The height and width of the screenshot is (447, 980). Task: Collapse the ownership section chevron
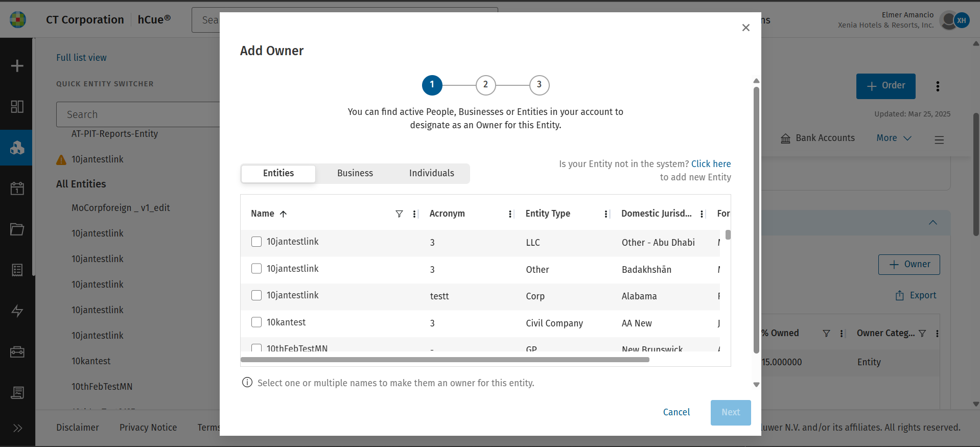click(x=933, y=222)
